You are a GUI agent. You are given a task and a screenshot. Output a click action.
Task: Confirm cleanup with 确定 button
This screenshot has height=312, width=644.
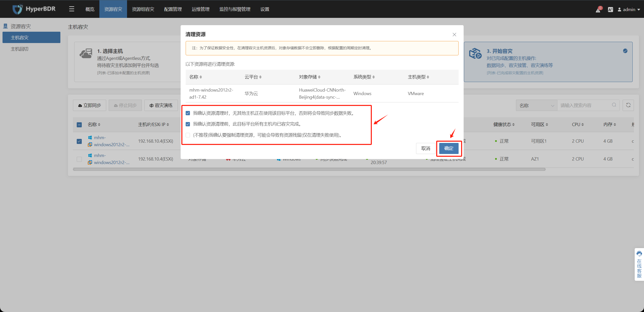449,148
